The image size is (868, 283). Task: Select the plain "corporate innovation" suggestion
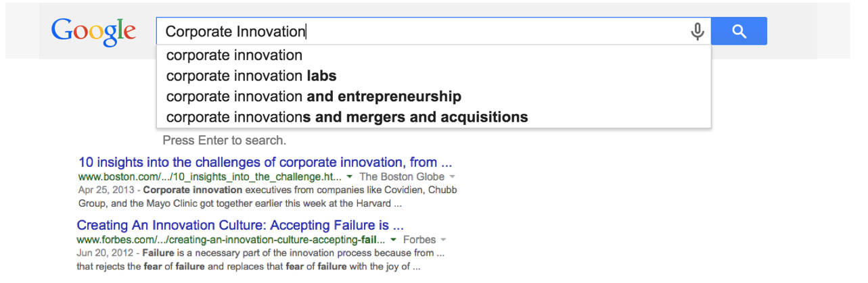(234, 55)
